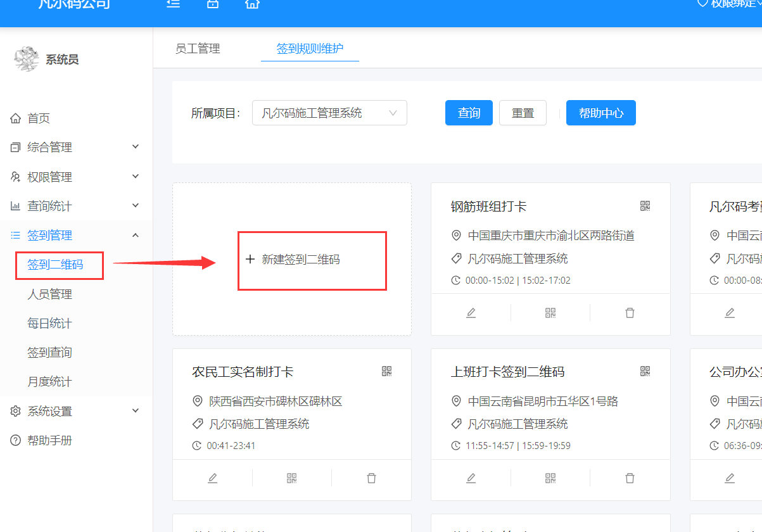The image size is (762, 532).
Task: Click the 重置 reset button
Action: (x=523, y=113)
